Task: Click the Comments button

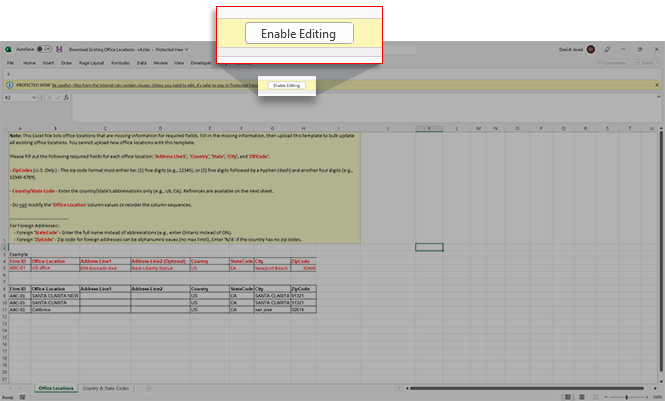Action: (x=612, y=63)
